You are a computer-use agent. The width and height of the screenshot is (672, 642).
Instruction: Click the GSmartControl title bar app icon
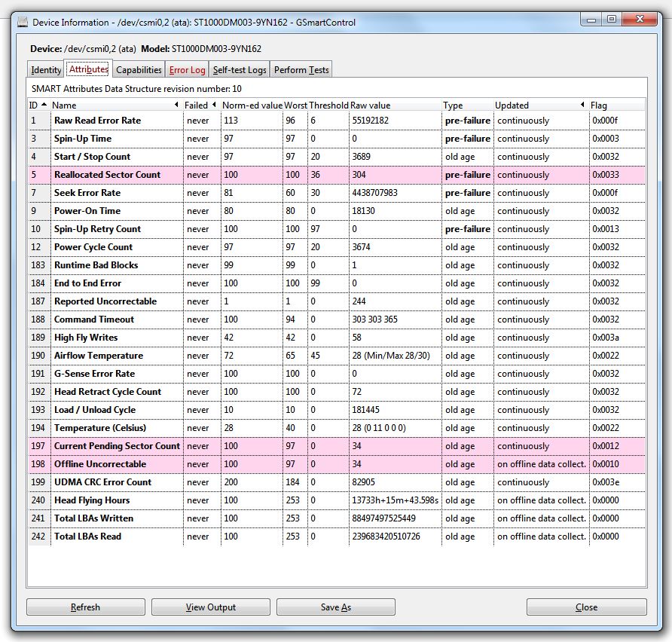point(22,22)
